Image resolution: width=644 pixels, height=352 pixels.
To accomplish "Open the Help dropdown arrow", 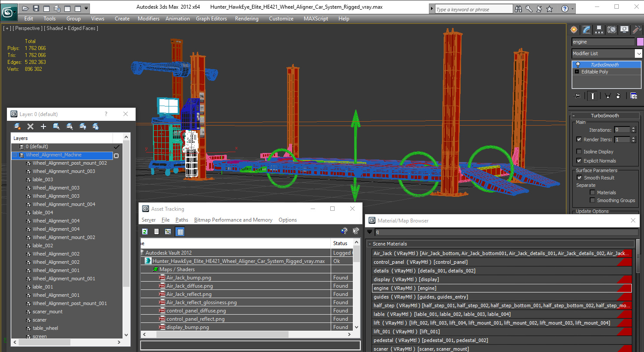I will pos(573,9).
